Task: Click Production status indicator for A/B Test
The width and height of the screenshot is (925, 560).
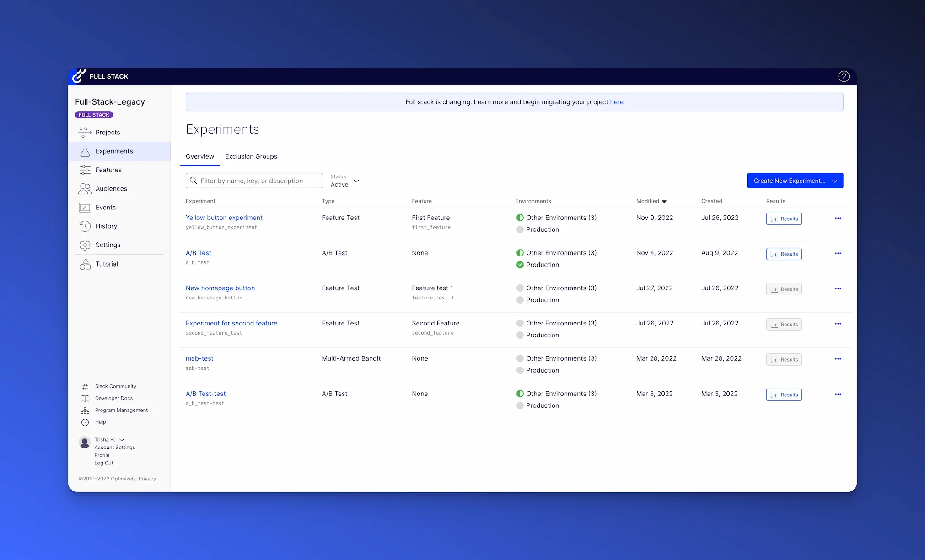Action: 520,265
